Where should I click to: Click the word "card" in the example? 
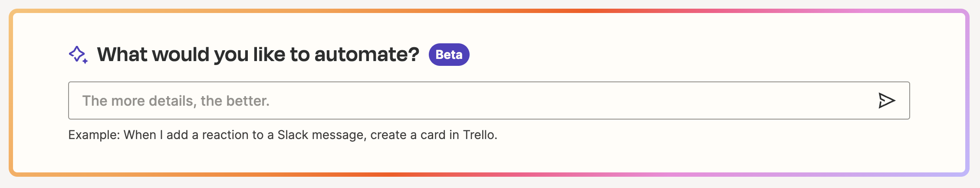pyautogui.click(x=433, y=135)
